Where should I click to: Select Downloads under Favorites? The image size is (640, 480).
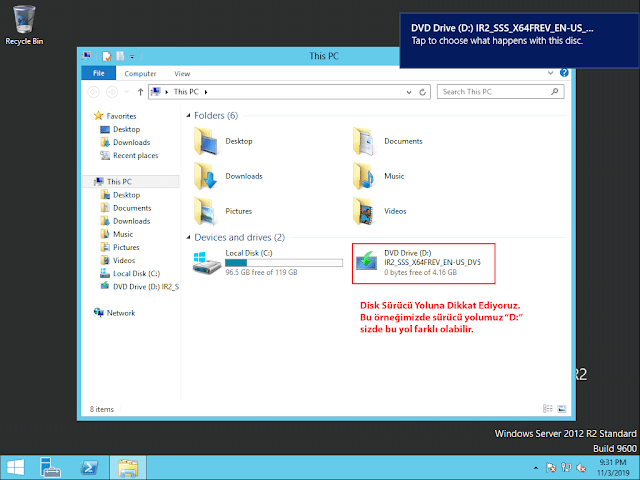coord(125,142)
